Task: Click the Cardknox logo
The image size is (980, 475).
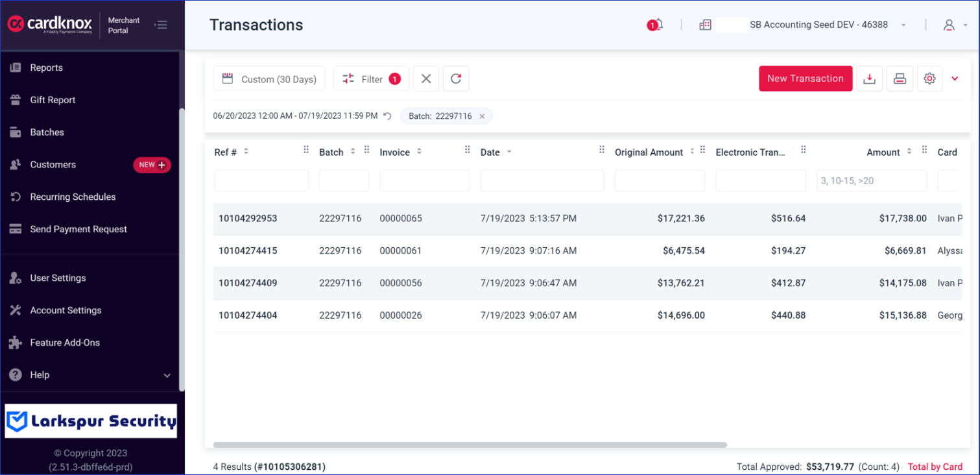Action: click(x=49, y=25)
